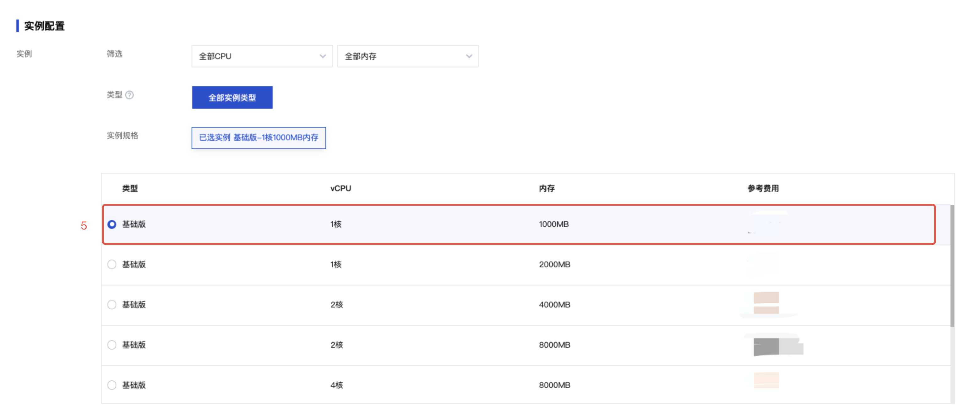Select 基础版 2核 4000MB radio button
Screen dimensions: 980x420
coord(112,305)
